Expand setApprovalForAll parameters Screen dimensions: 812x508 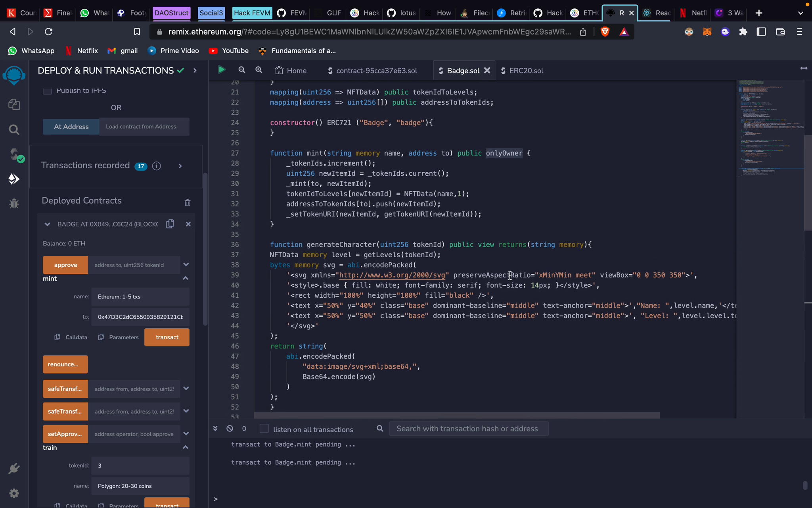(186, 434)
